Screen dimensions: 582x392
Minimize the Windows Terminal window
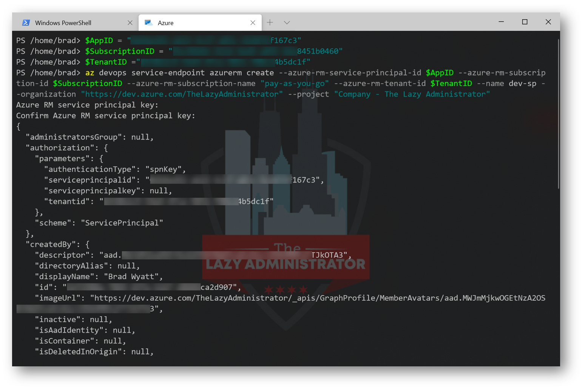point(501,22)
